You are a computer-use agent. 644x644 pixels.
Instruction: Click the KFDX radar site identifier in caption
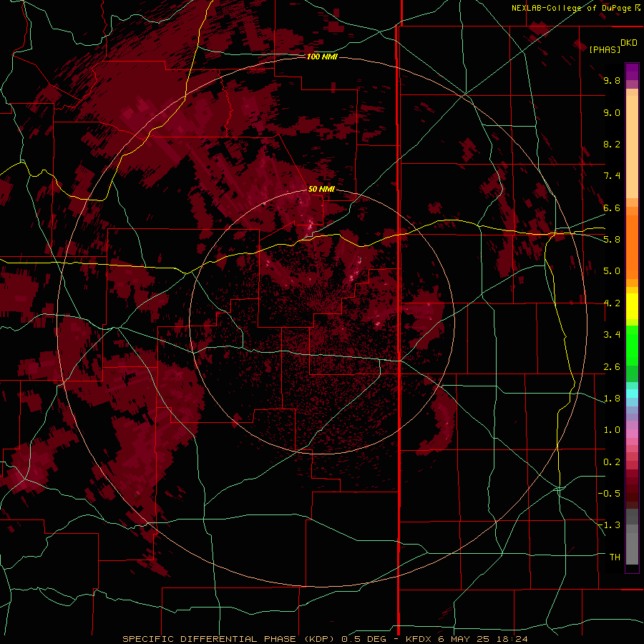pyautogui.click(x=419, y=639)
